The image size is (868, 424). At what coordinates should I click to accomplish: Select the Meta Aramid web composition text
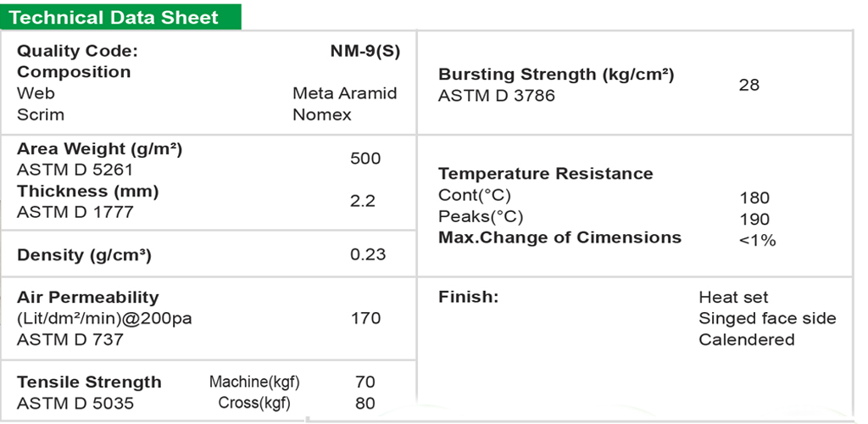pos(344,93)
